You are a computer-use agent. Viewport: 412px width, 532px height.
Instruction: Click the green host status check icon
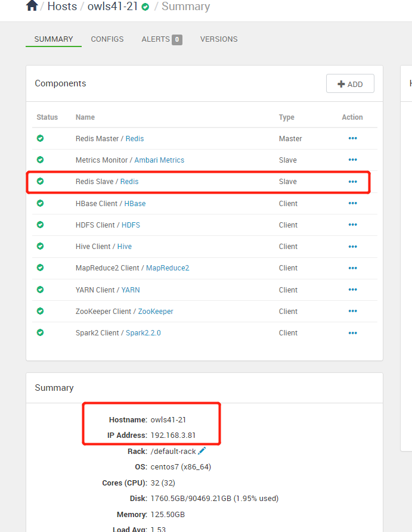tap(145, 7)
